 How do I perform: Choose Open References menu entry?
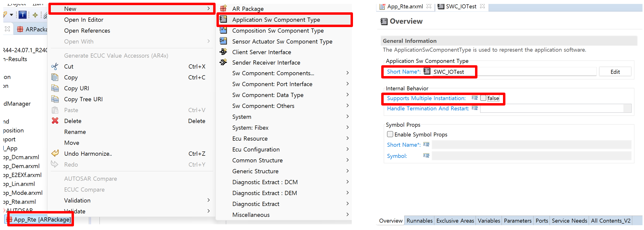tap(87, 30)
